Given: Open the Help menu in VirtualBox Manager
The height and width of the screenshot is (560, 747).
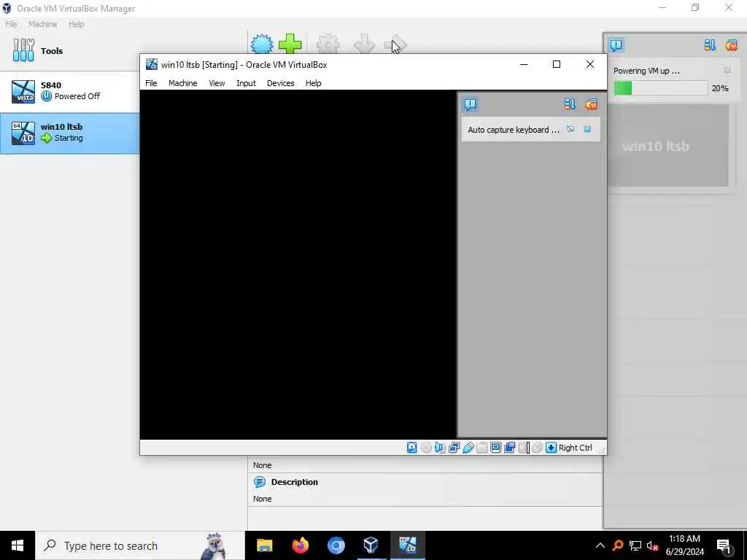Looking at the screenshot, I should [76, 24].
